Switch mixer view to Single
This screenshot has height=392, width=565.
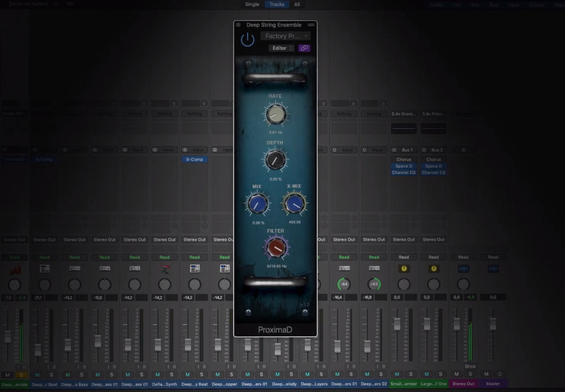[252, 5]
